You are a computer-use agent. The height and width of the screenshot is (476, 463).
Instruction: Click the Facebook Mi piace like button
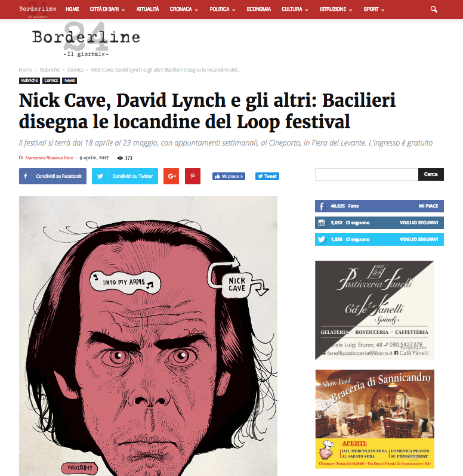(x=229, y=176)
